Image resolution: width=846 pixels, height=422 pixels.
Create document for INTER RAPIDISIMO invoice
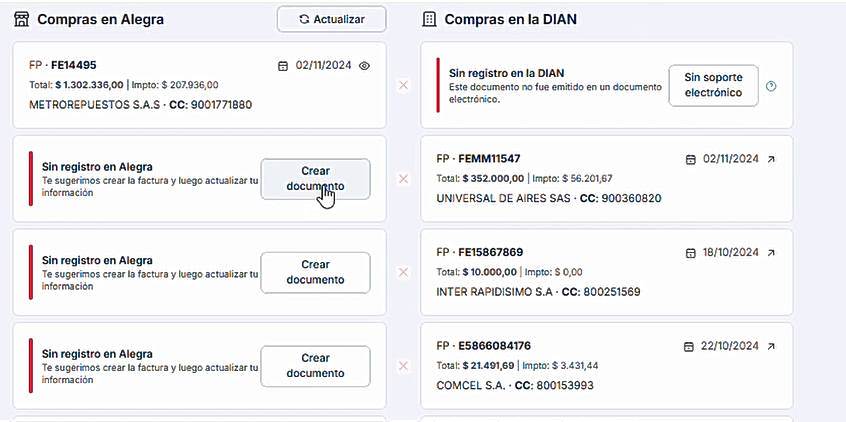pyautogui.click(x=315, y=272)
